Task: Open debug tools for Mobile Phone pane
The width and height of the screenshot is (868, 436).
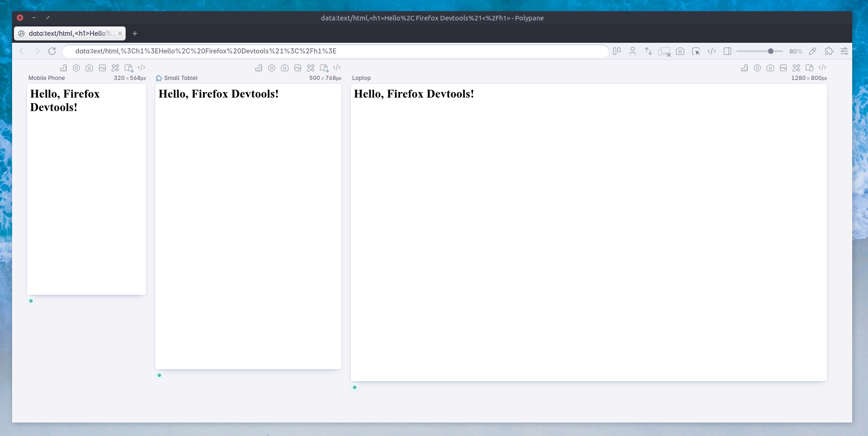Action: pyautogui.click(x=115, y=68)
